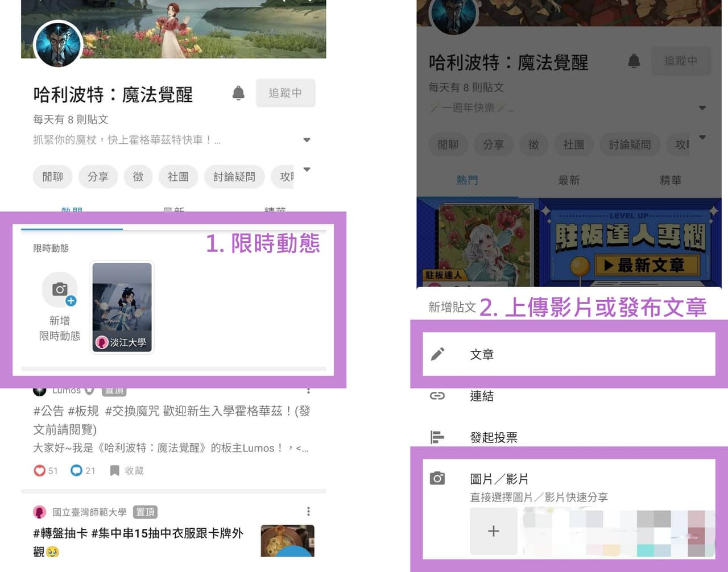Open the 轉盤抽卡 post image thumbnail

point(288,541)
